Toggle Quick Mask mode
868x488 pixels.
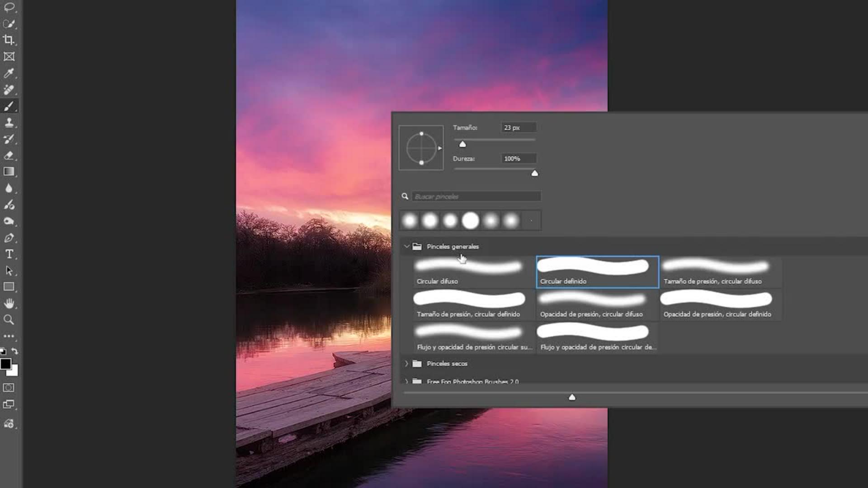pyautogui.click(x=9, y=388)
